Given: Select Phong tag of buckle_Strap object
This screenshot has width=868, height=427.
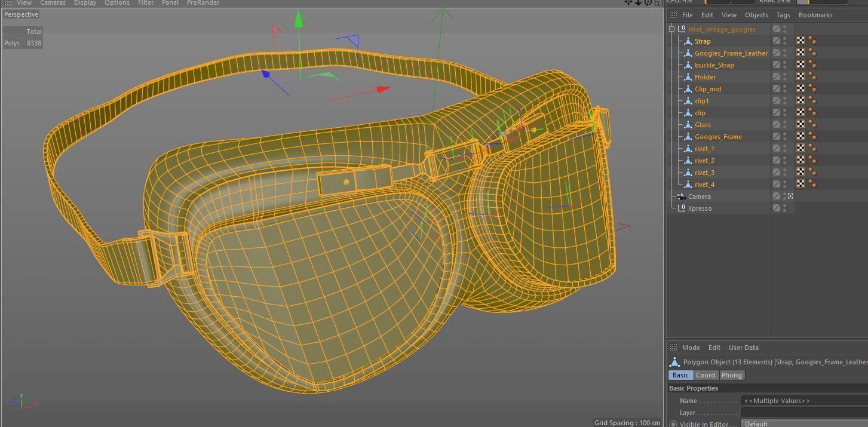Looking at the screenshot, I should 812,64.
